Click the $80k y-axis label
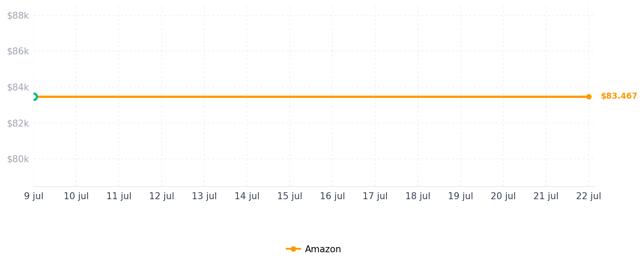This screenshot has height=264, width=644. 18,159
